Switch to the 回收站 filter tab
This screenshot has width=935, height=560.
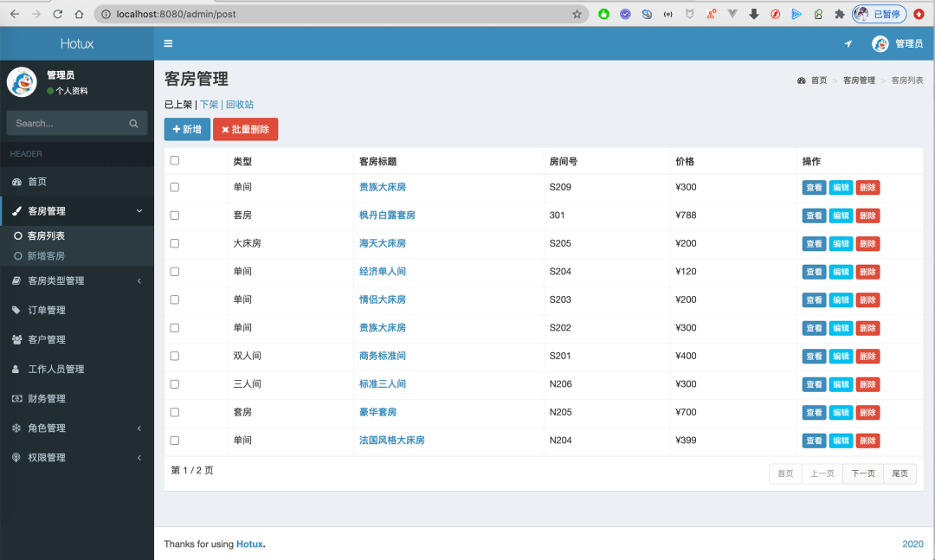240,105
